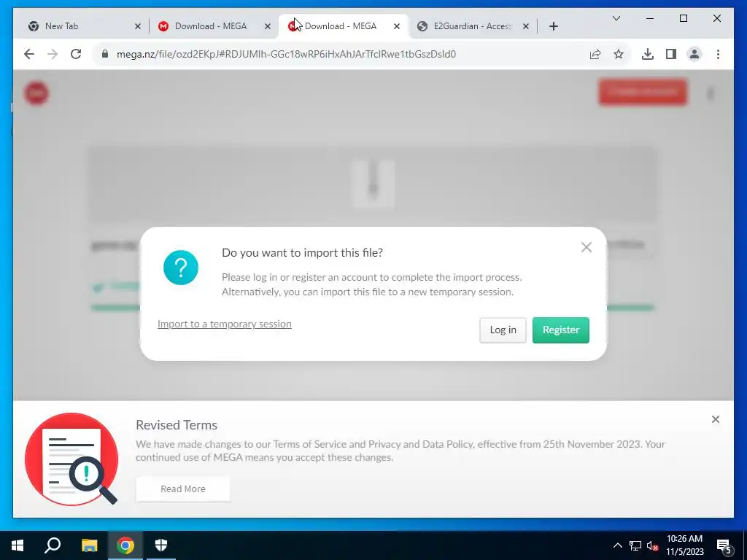Close the active Download - MEGA tab

point(396,26)
